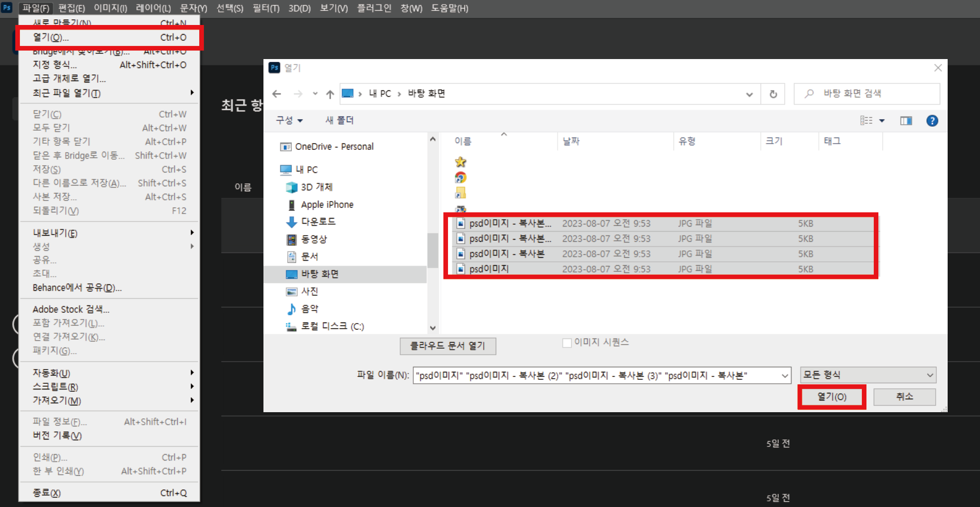This screenshot has width=980, height=507.
Task: Click the 취소 button in dialog
Action: point(904,397)
